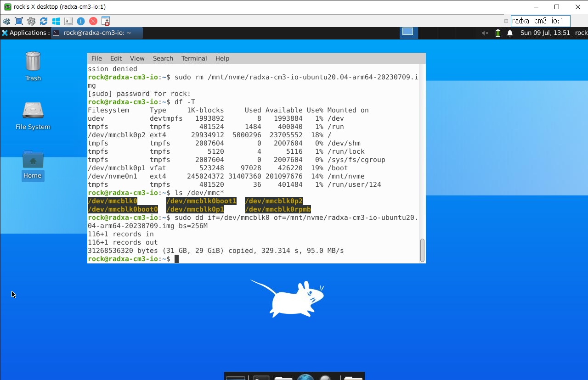Open the Xfce Applications menu

[x=24, y=33]
